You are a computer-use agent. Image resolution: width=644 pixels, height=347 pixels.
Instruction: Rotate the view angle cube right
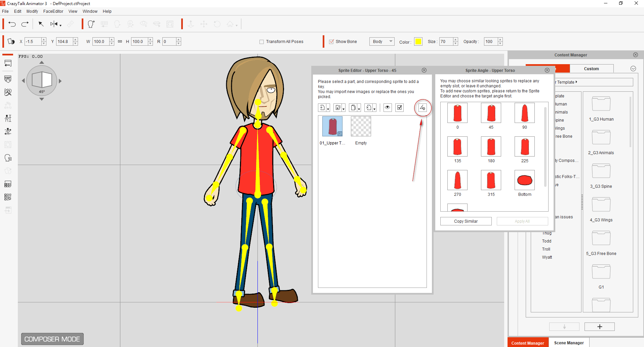[x=60, y=81]
